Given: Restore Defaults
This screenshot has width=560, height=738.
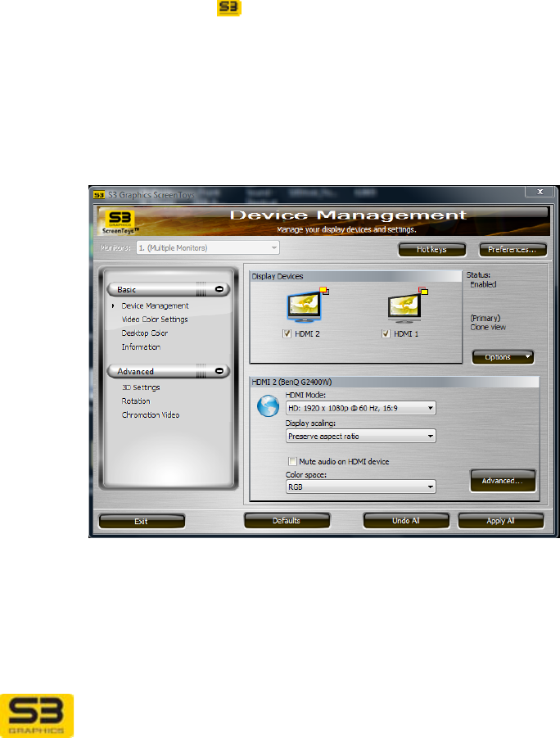Looking at the screenshot, I should coord(287,521).
